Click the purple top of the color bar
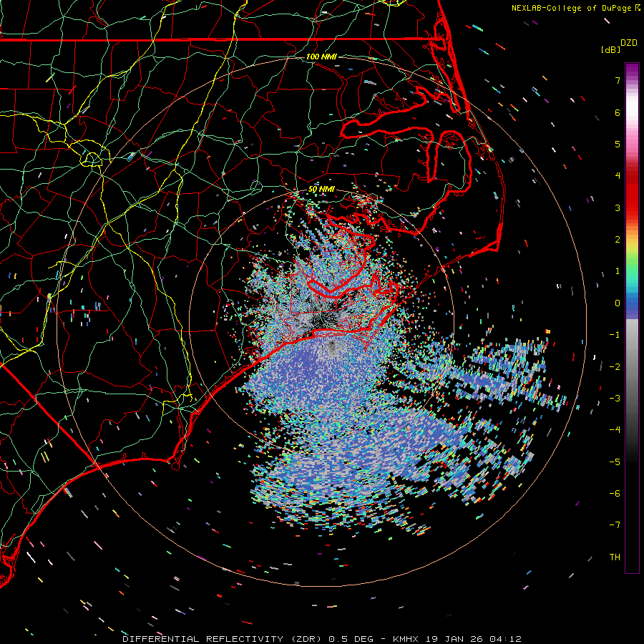This screenshot has width=644, height=644. [632, 68]
